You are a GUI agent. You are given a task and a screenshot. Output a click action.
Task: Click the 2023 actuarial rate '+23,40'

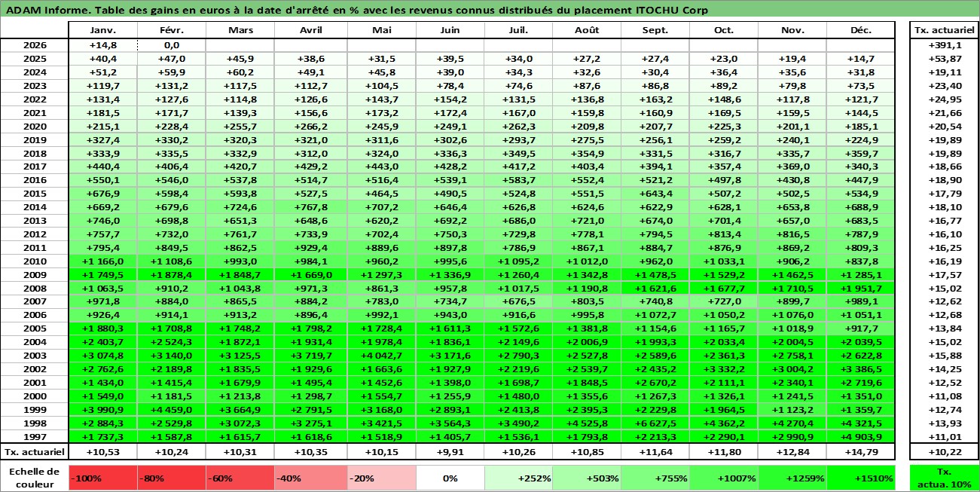pyautogui.click(x=944, y=86)
